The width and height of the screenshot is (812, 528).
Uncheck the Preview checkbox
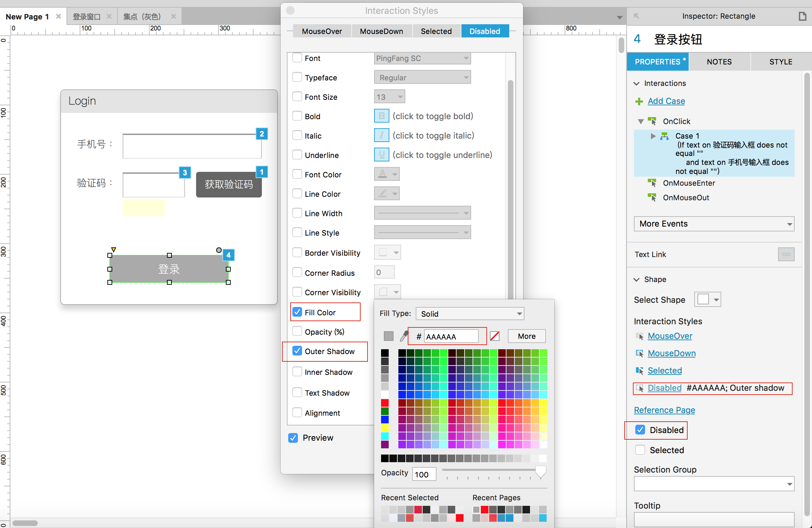pyautogui.click(x=293, y=438)
